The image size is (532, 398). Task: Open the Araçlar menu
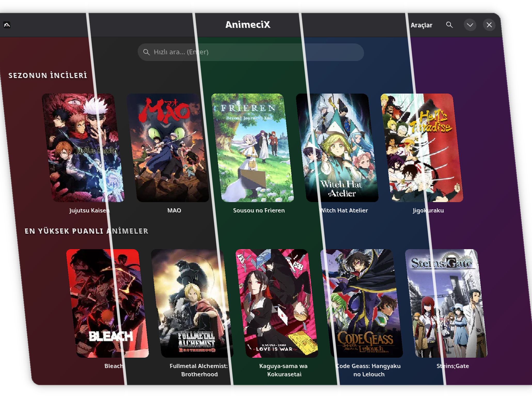[421, 25]
